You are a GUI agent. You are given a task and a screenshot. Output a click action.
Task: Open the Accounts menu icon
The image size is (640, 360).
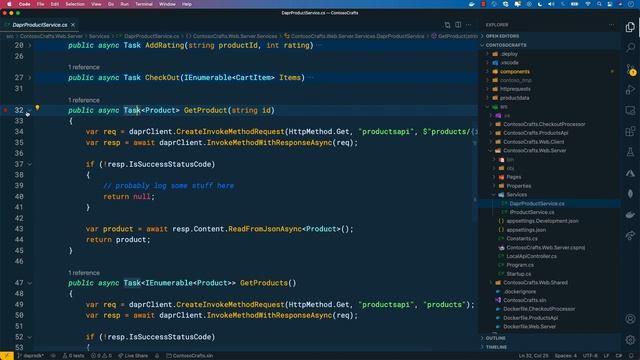point(630,319)
